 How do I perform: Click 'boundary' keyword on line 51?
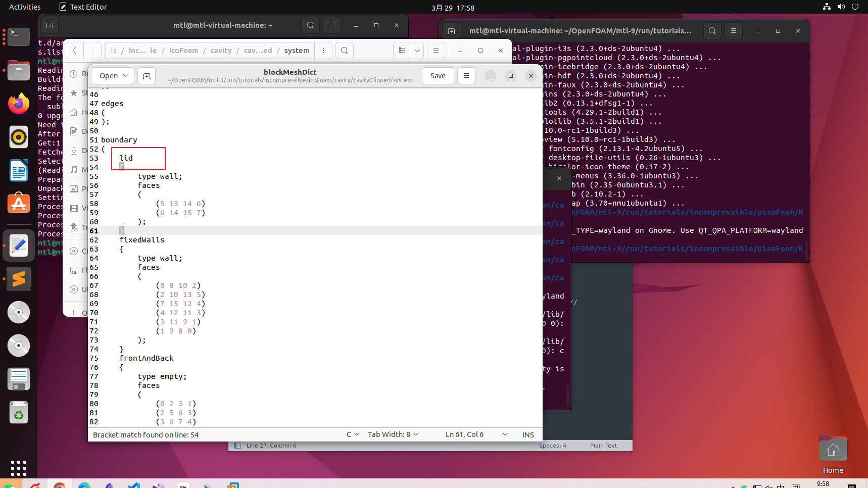click(x=119, y=140)
